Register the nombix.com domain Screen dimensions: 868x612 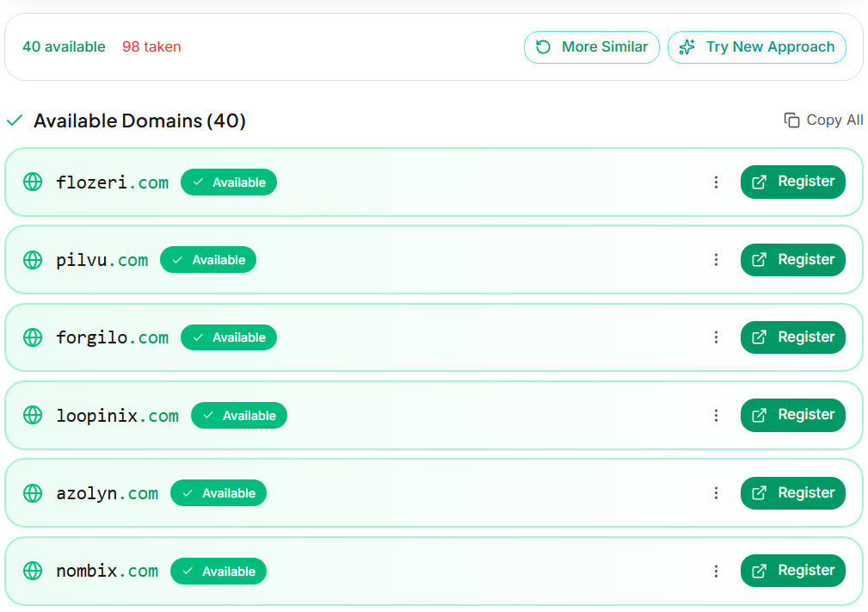click(x=792, y=571)
